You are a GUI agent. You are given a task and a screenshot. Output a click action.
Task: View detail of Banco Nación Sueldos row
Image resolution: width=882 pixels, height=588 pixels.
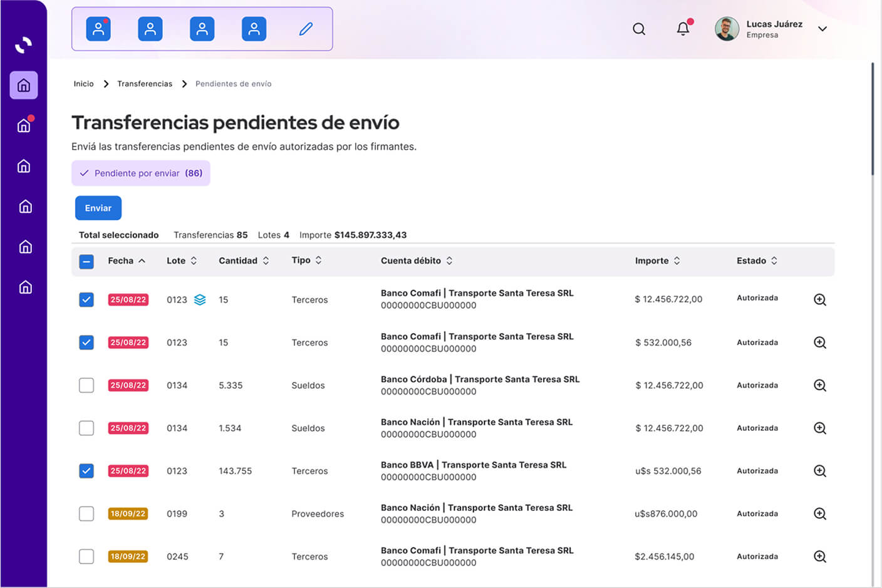click(820, 428)
